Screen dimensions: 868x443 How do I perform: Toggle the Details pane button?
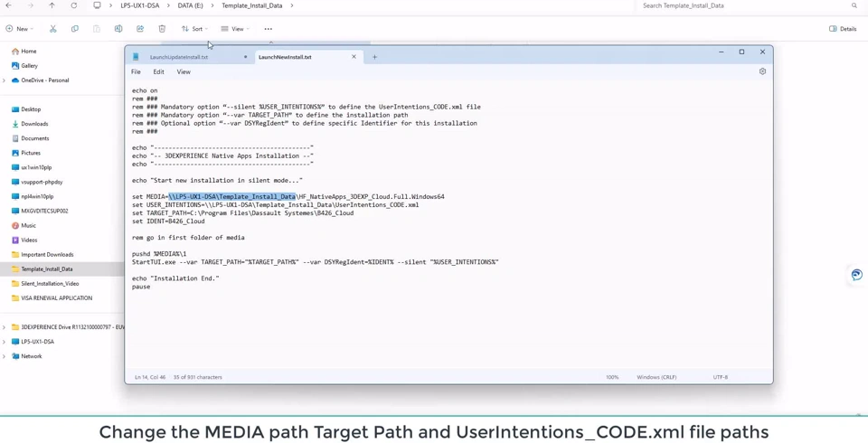[x=843, y=29]
